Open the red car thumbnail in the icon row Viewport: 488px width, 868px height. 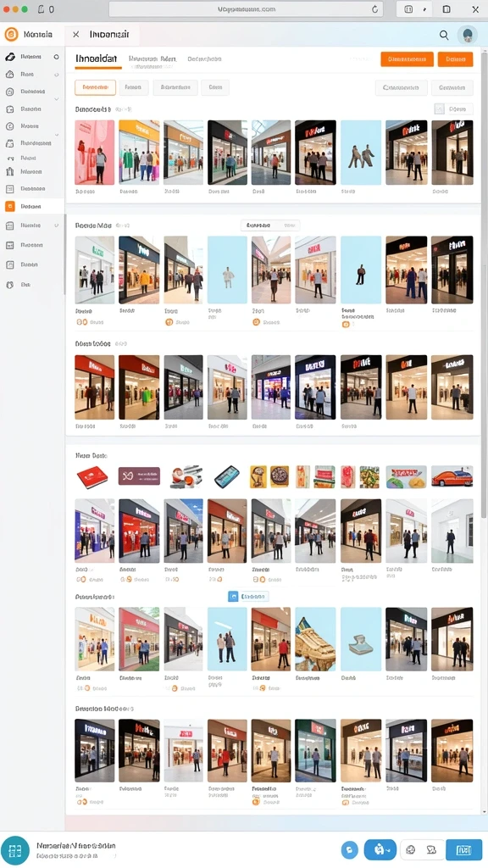click(452, 476)
